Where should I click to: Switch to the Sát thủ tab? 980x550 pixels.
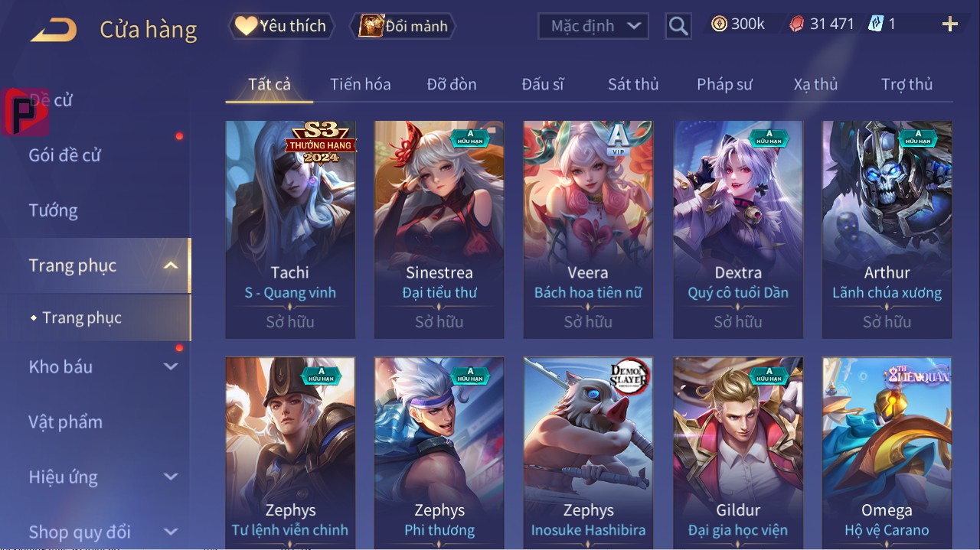tap(633, 84)
